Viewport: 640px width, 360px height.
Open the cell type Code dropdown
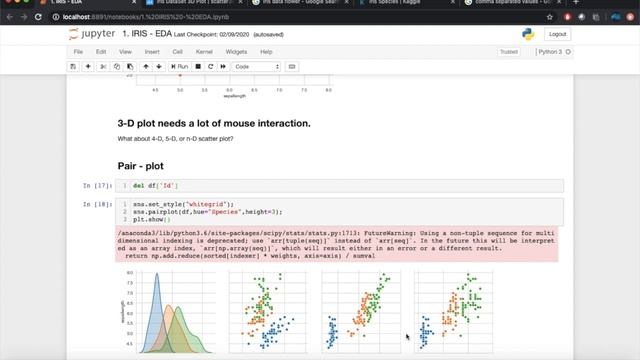pos(257,67)
